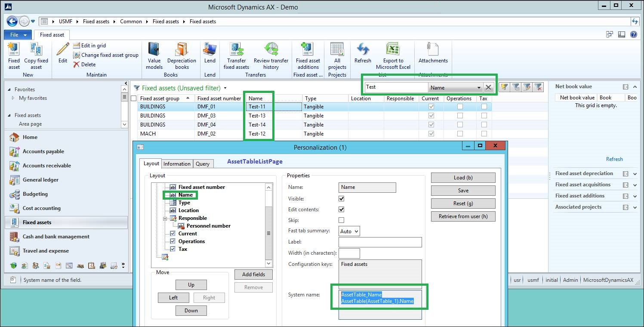Click the Retrieve from user button
Image resolution: width=644 pixels, height=327 pixels.
tap(463, 216)
